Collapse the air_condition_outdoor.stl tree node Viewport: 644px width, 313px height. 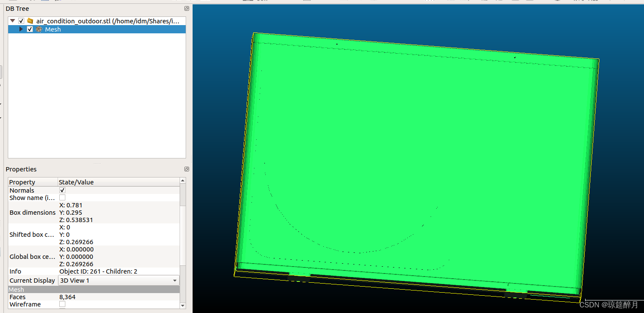coord(13,21)
